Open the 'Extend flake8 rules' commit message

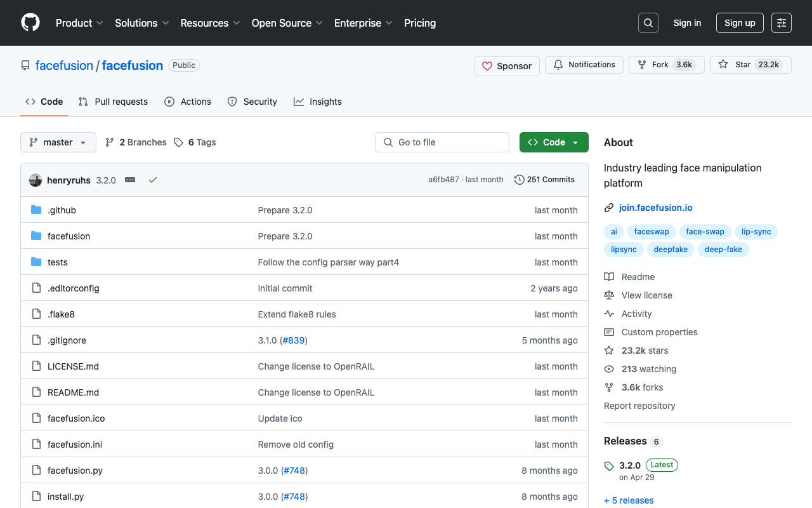coord(297,314)
